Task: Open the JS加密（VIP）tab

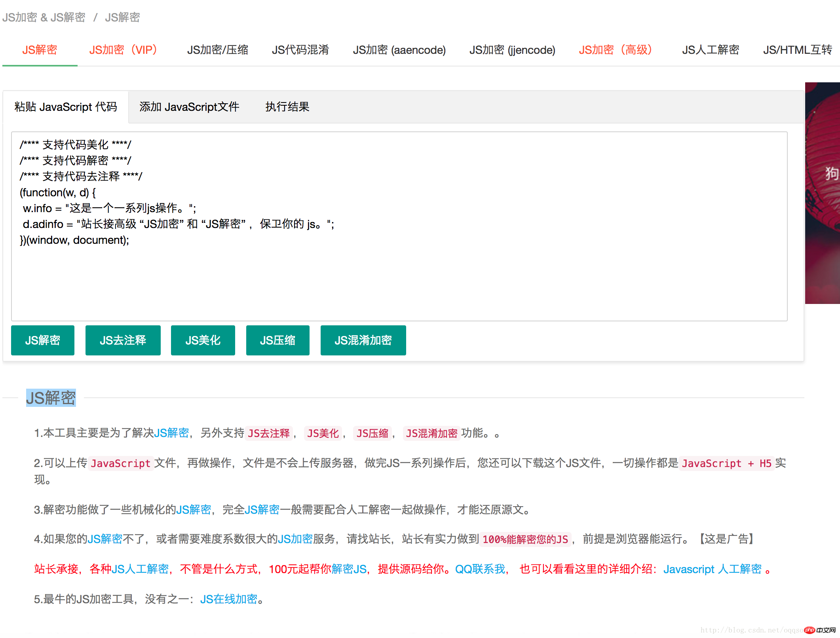Action: coord(123,50)
